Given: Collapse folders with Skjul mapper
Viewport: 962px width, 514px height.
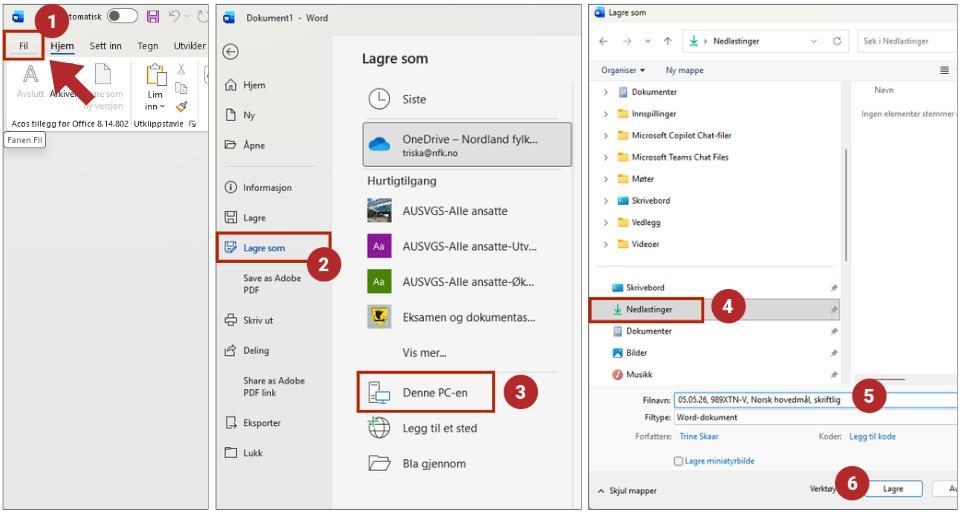Looking at the screenshot, I should click(627, 491).
